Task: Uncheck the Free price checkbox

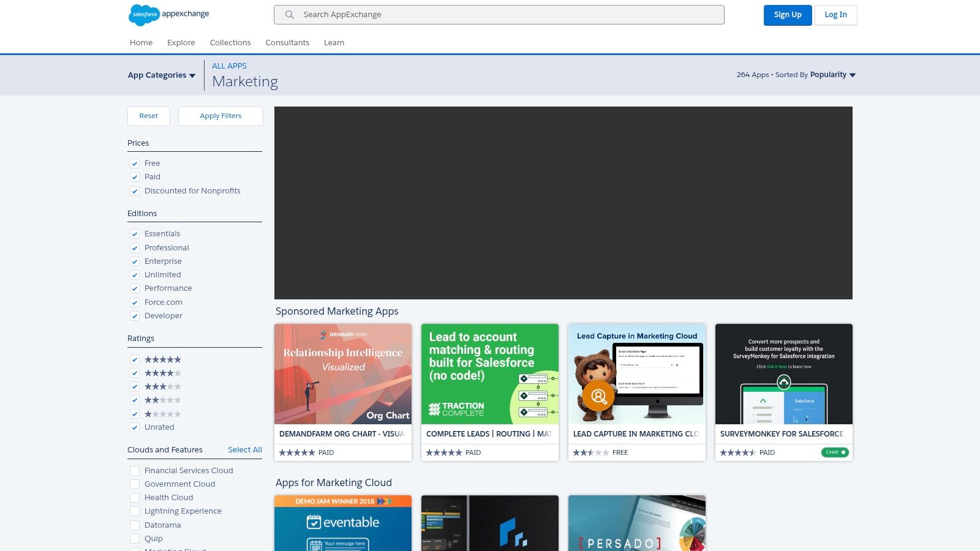Action: point(135,163)
